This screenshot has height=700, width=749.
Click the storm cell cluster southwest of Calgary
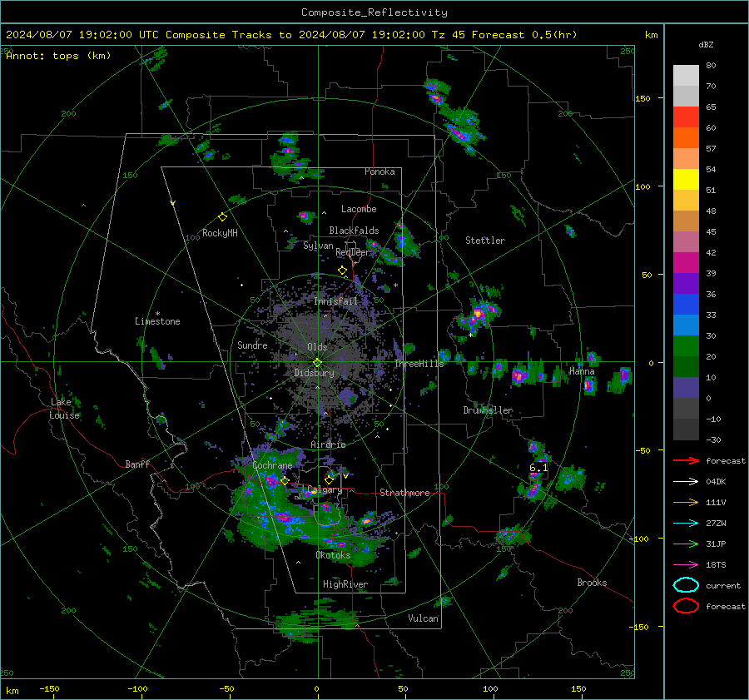[x=284, y=518]
